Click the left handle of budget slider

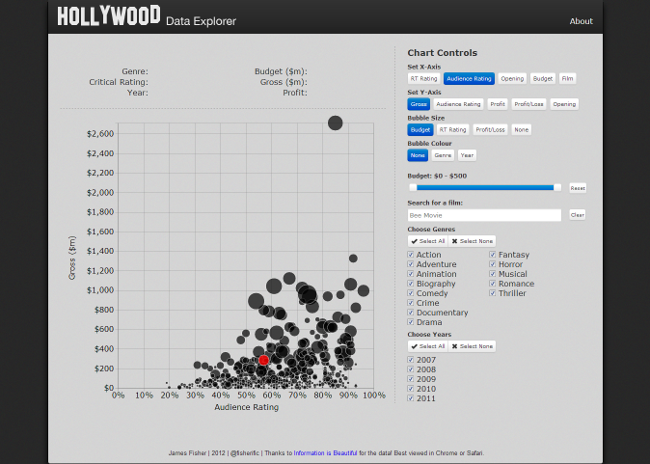(x=413, y=187)
